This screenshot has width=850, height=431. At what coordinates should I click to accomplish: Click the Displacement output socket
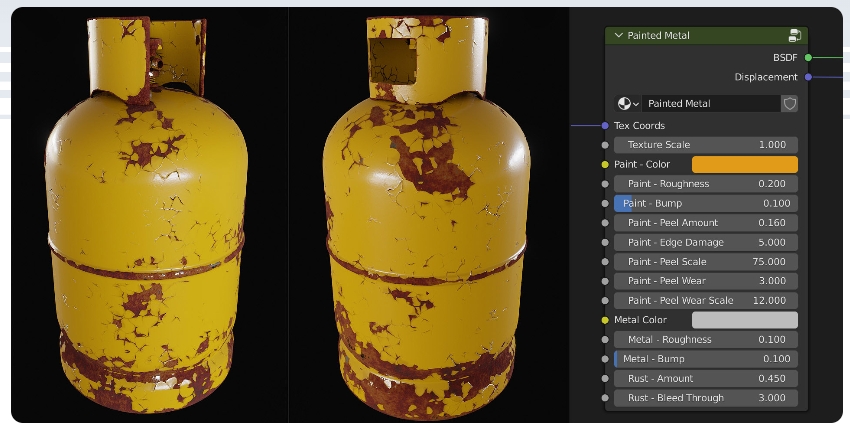(x=808, y=77)
